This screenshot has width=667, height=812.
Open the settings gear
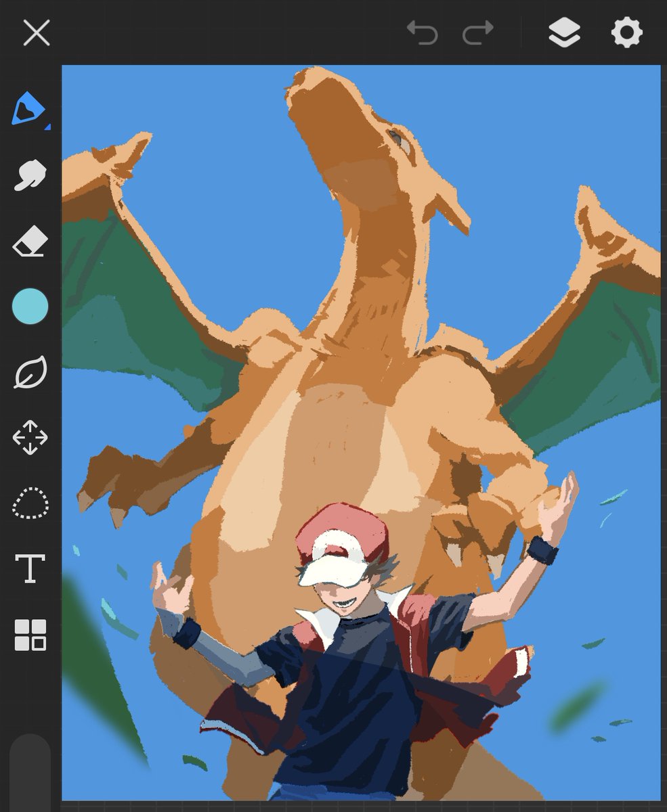[626, 32]
